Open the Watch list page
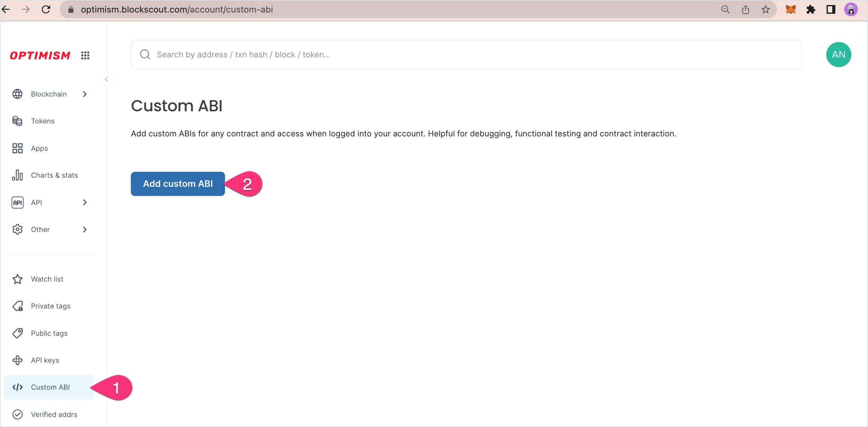The image size is (868, 427). (x=47, y=279)
